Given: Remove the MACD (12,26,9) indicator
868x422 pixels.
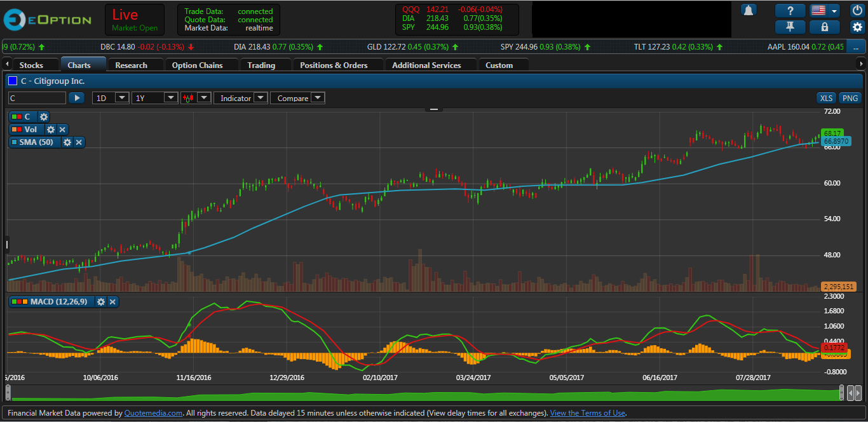Looking at the screenshot, I should coord(112,301).
